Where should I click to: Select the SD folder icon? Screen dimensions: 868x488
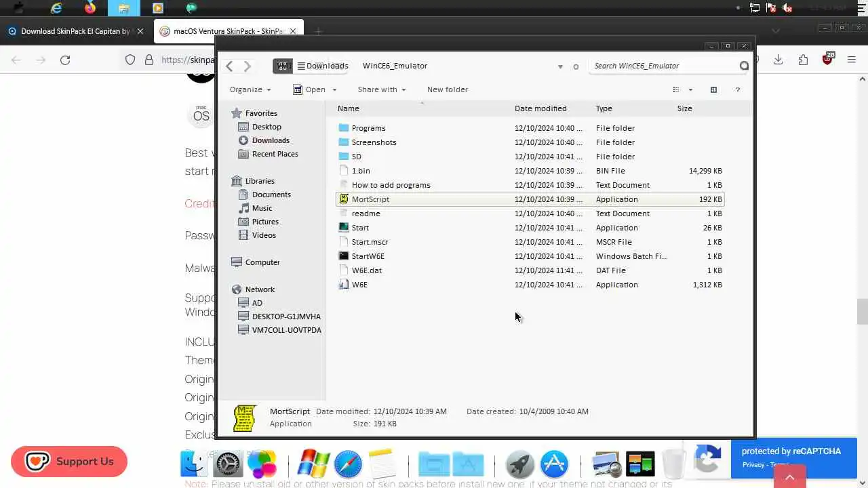(x=344, y=157)
